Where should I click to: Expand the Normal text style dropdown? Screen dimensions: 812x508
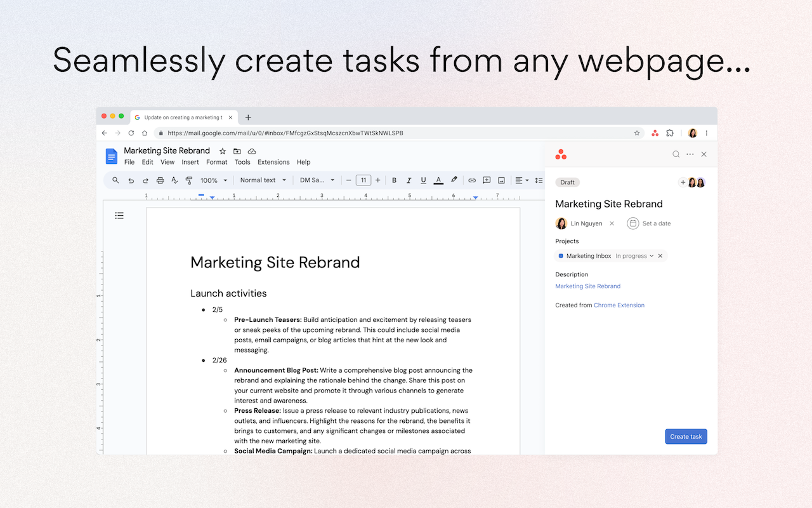[x=263, y=180]
